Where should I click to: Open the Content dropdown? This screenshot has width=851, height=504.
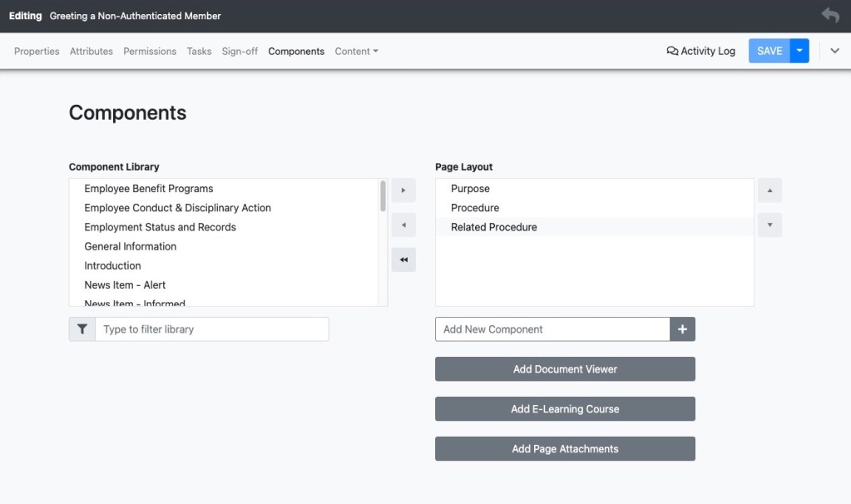pos(356,51)
